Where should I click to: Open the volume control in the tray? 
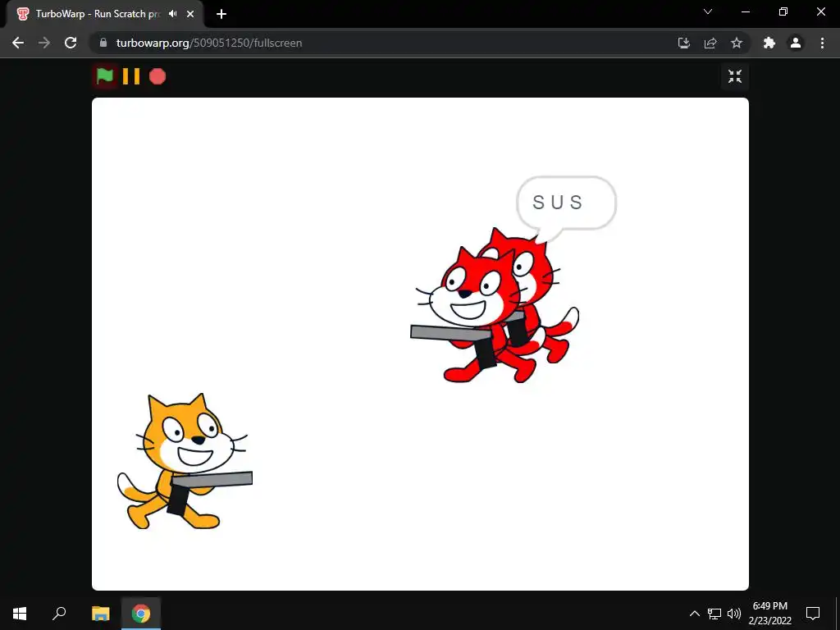[x=734, y=614]
